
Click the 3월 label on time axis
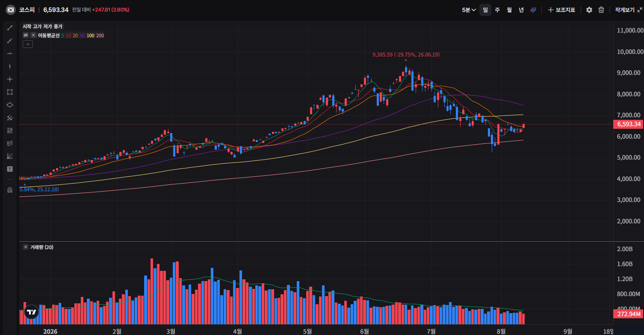tap(171, 331)
